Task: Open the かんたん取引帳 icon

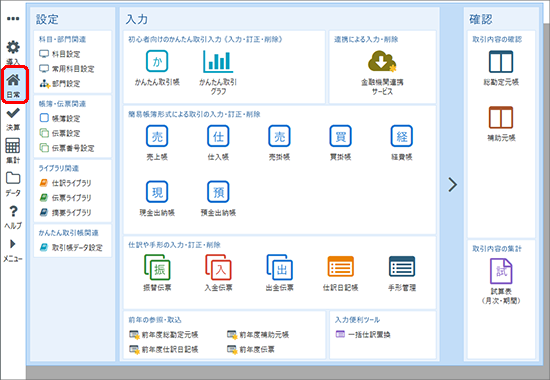Action: pyautogui.click(x=157, y=61)
